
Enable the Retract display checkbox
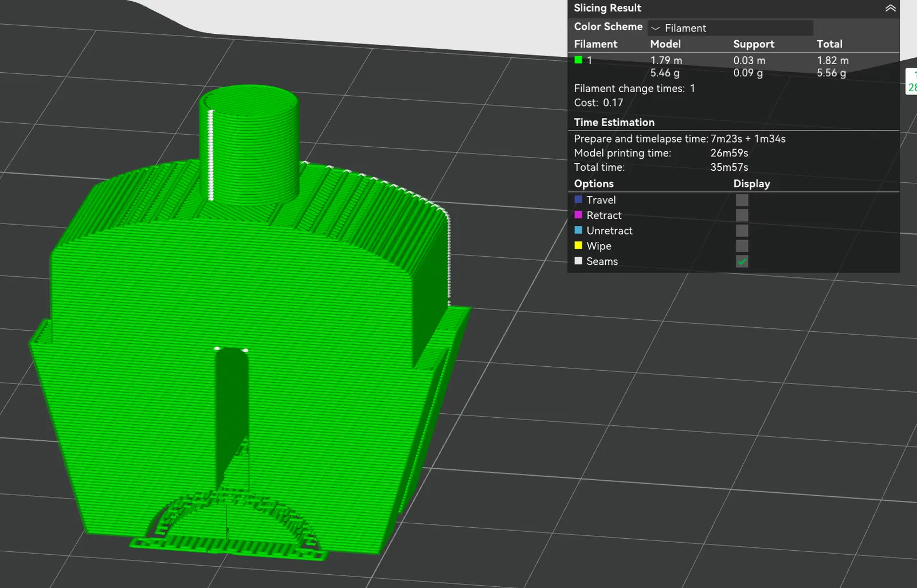742,215
